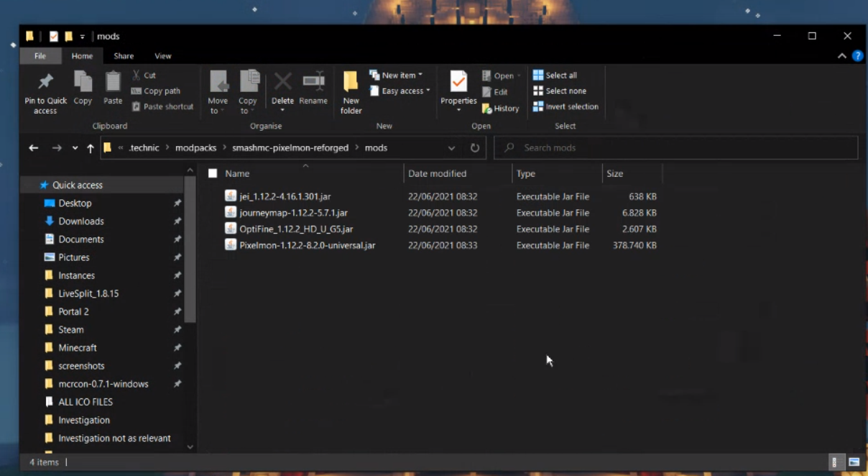Click Select all
Image resolution: width=868 pixels, height=476 pixels.
pyautogui.click(x=554, y=75)
